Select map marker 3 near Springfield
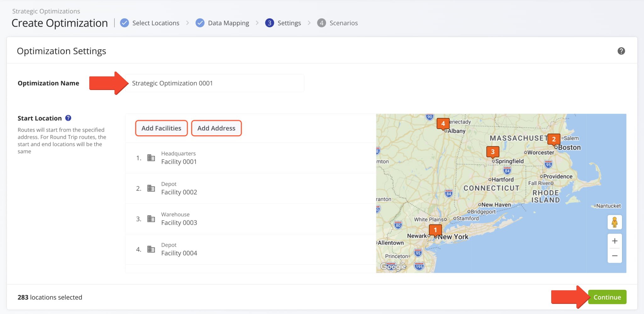Image resolution: width=644 pixels, height=314 pixels. pyautogui.click(x=492, y=152)
